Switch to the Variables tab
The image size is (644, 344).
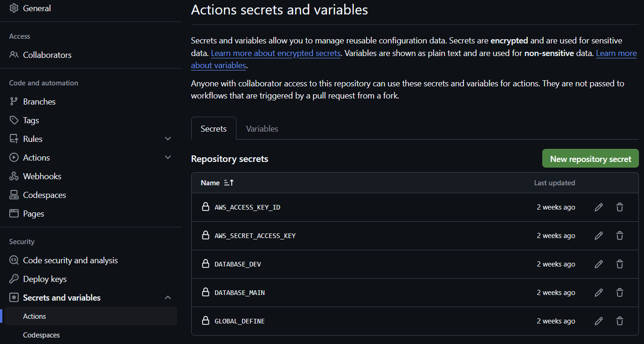262,128
